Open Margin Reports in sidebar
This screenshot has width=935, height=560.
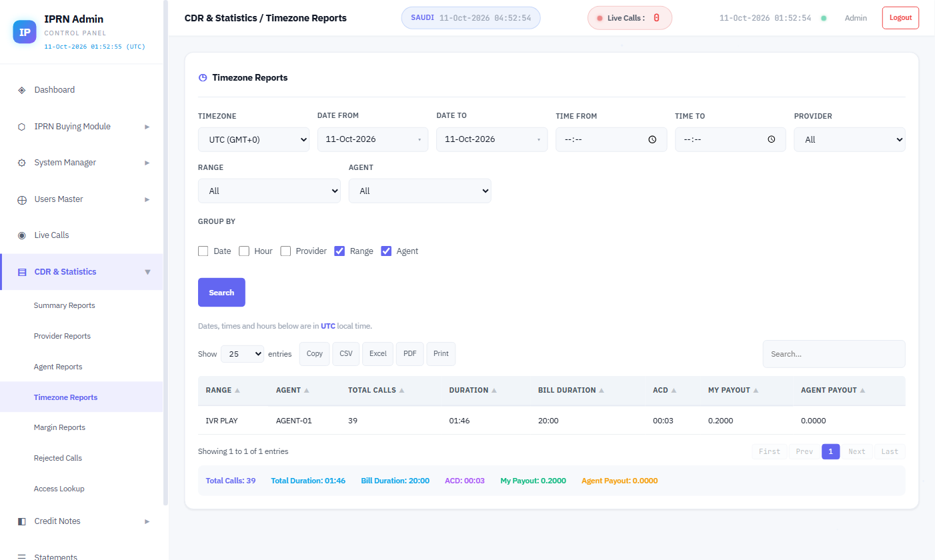pos(59,427)
